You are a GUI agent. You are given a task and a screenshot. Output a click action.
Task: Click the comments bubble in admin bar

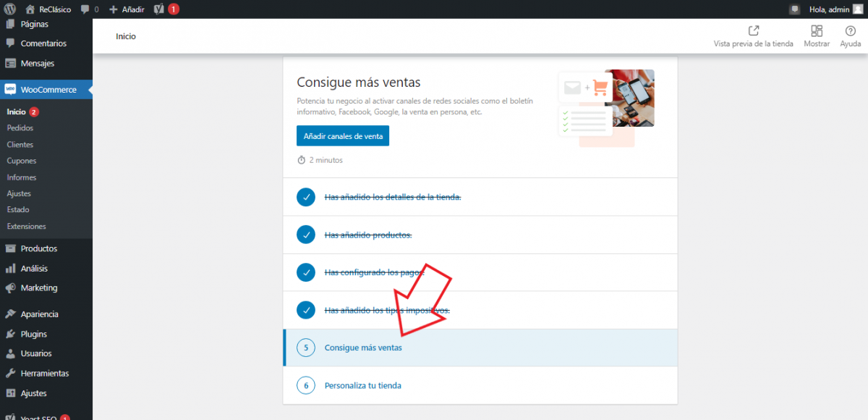coord(86,9)
